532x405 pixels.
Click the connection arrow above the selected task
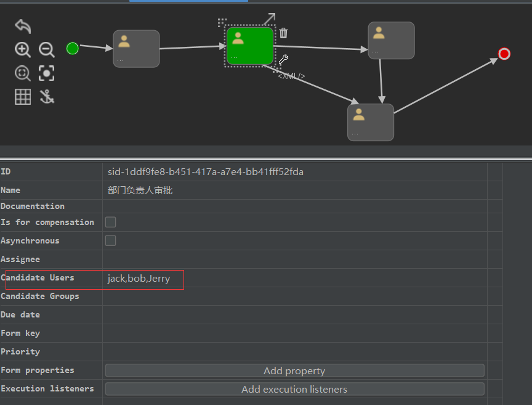(x=269, y=19)
